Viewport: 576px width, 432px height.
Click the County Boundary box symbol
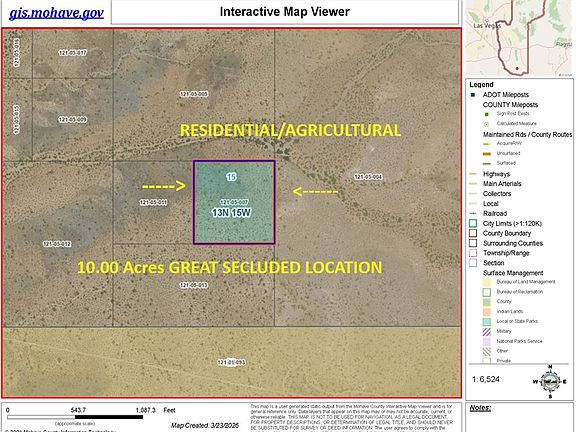[473, 233]
